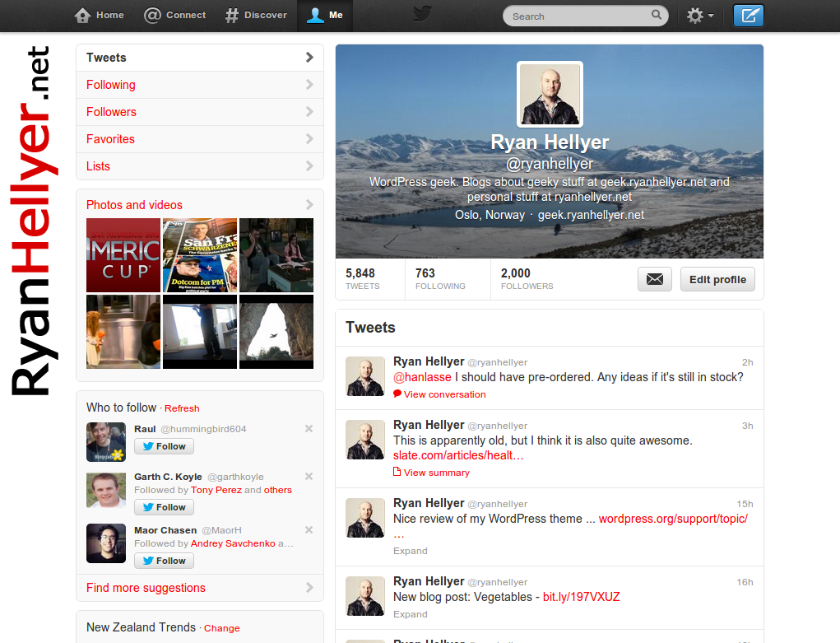840x643 pixels.
Task: View the 2,000 Followers count
Action: click(527, 279)
